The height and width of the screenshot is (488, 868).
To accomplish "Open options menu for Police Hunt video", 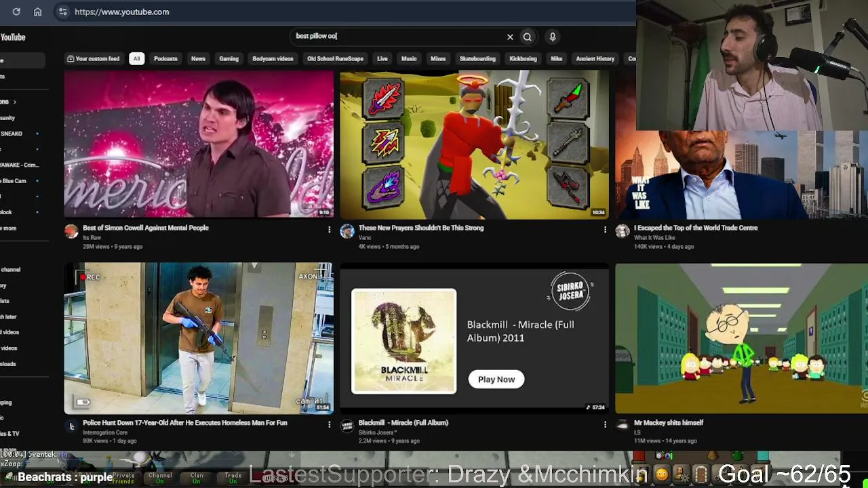I will coord(329,424).
